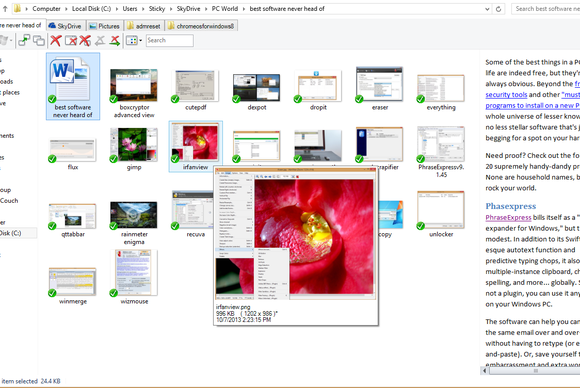Click the clone tab overlapping-squares icon
Image resolution: width=580 pixels, height=388 pixels.
click(x=39, y=40)
